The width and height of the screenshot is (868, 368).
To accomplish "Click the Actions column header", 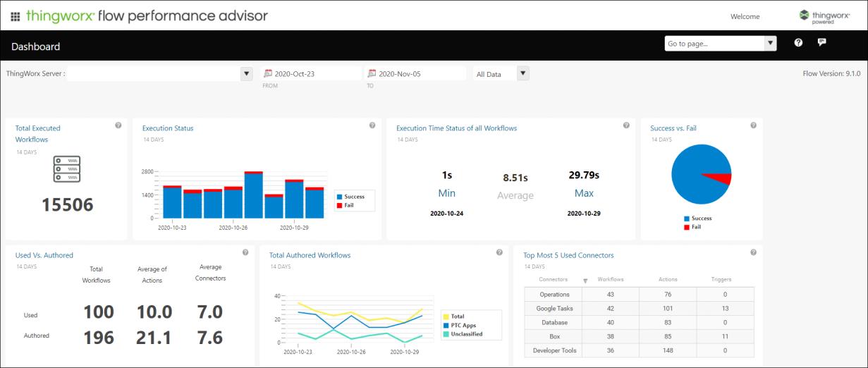I will [x=667, y=280].
